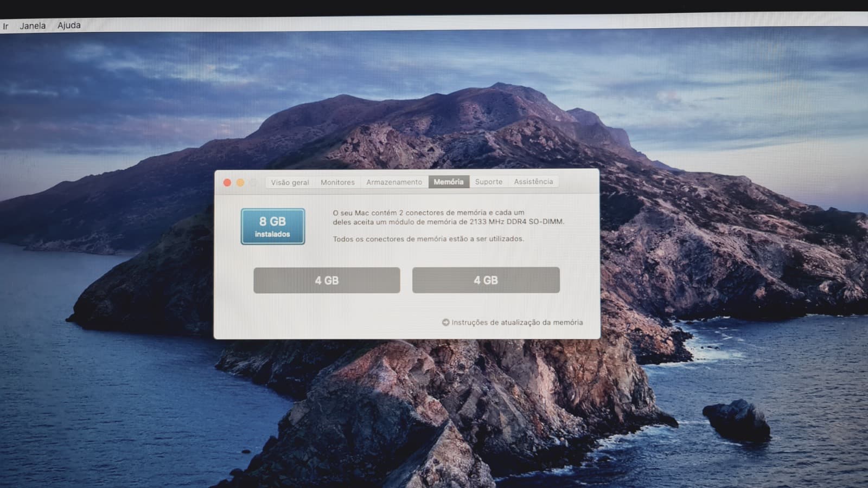868x488 pixels.
Task: Switch to the Suporte tab
Action: (x=489, y=182)
